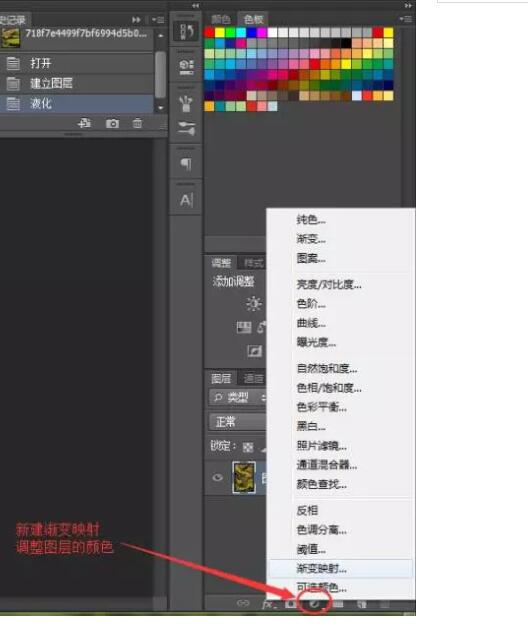528x630 pixels.
Task: Choose 色阶... menu entry
Action: [340, 304]
